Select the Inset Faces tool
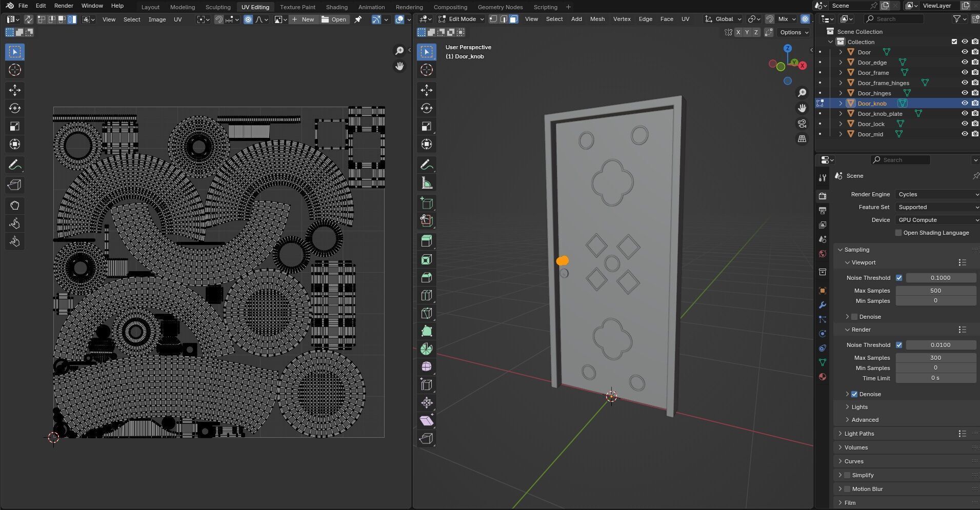The image size is (980, 510). [x=427, y=259]
